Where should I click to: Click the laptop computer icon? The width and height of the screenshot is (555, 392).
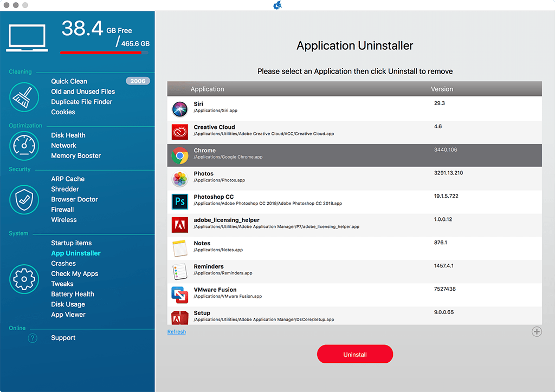27,38
